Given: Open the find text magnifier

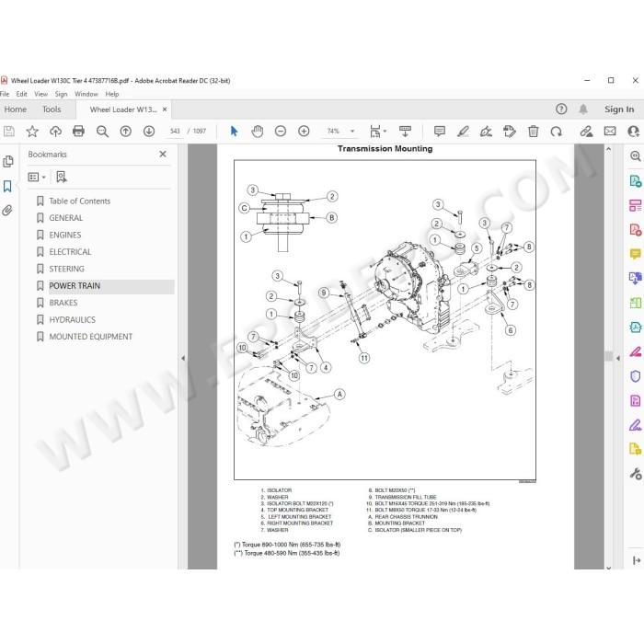Looking at the screenshot, I should pos(102,132).
